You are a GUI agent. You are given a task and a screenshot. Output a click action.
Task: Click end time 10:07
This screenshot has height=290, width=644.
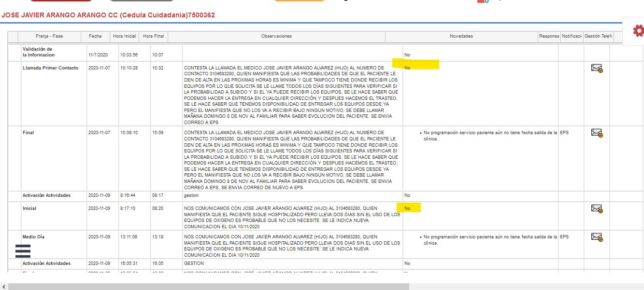pos(157,55)
